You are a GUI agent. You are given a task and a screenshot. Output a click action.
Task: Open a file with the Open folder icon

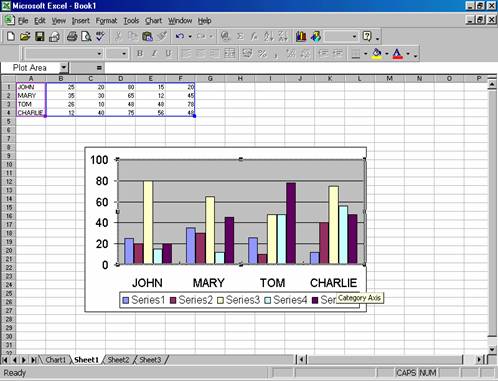25,36
